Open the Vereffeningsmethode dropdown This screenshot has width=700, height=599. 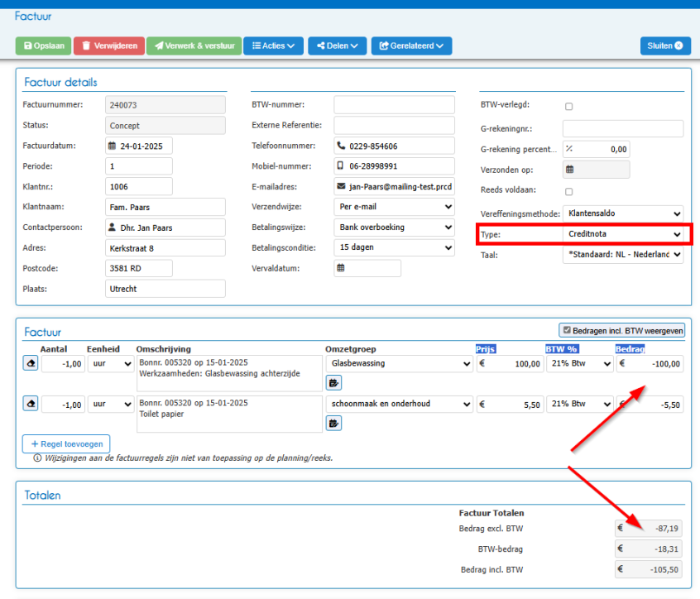coord(623,213)
